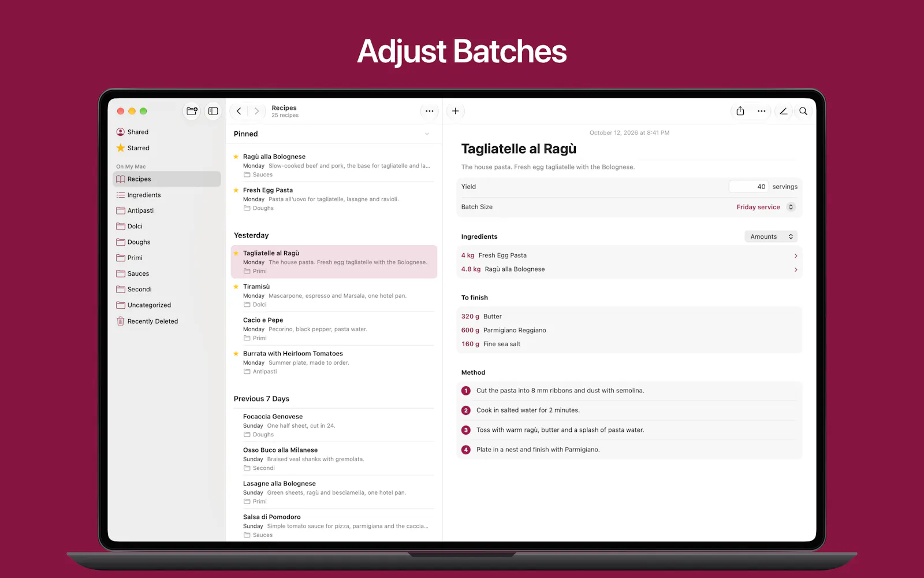This screenshot has height=578, width=924.
Task: Select Burrata with Heirloom Tomatoes recipe
Action: 334,362
